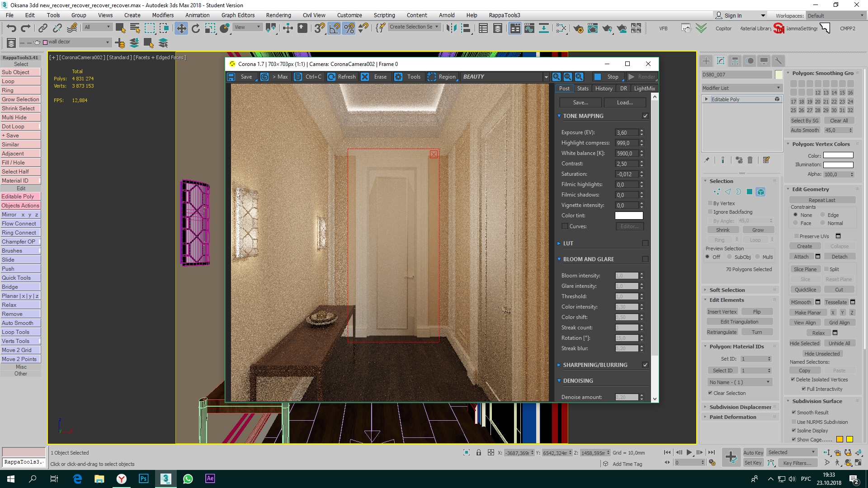Viewport: 868px width, 488px height.
Task: Open the Modifier List dropdown
Action: [x=741, y=88]
